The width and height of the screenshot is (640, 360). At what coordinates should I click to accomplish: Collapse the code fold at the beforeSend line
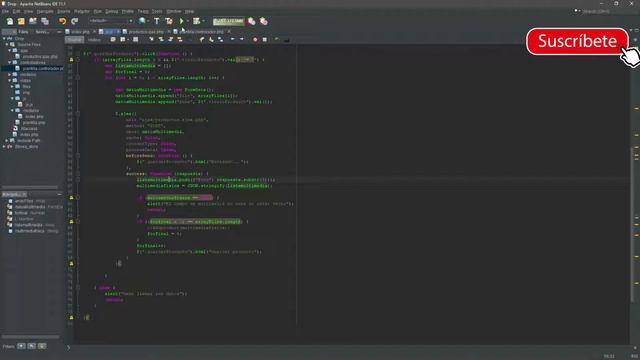[x=78, y=156]
